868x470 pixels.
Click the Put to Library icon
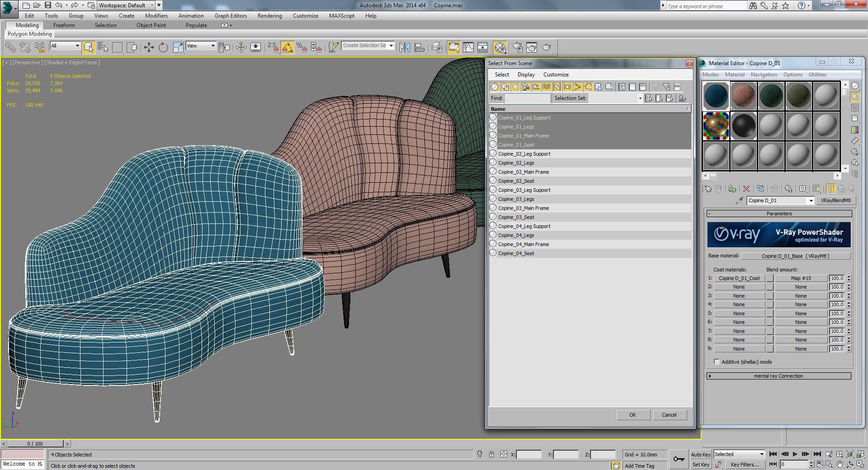pyautogui.click(x=788, y=189)
